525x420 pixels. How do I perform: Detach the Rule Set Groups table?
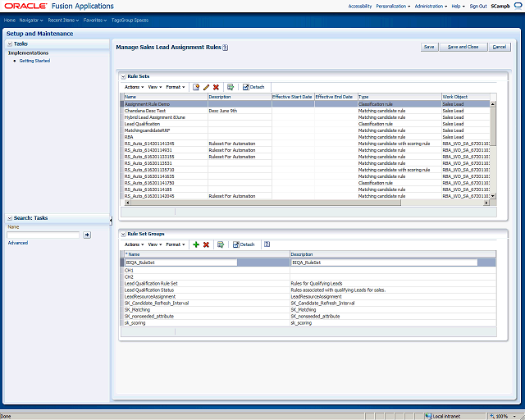point(244,244)
